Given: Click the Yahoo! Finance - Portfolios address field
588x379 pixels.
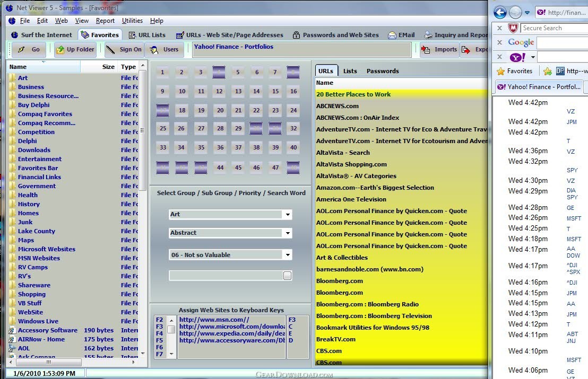Looking at the screenshot, I should [x=302, y=50].
